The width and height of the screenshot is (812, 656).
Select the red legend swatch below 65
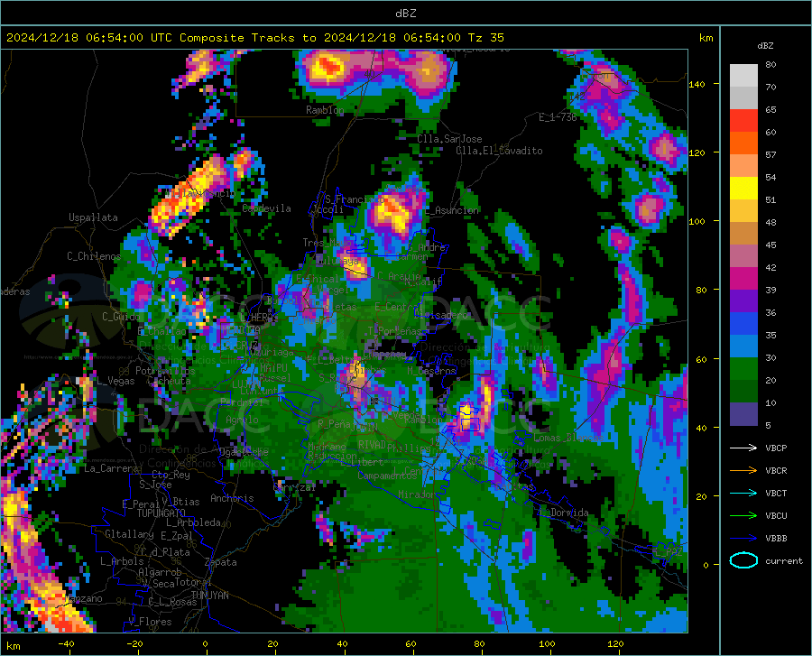pos(743,121)
